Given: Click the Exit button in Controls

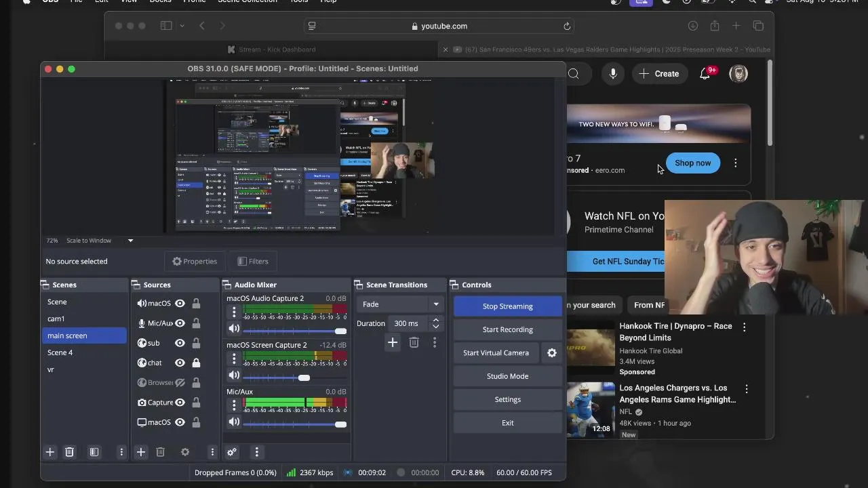Looking at the screenshot, I should [x=507, y=423].
